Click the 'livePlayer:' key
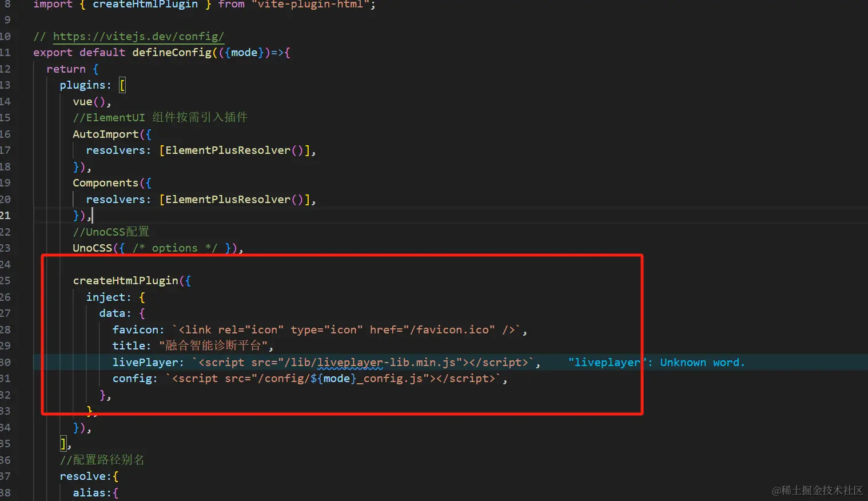This screenshot has width=868, height=501. coord(148,363)
